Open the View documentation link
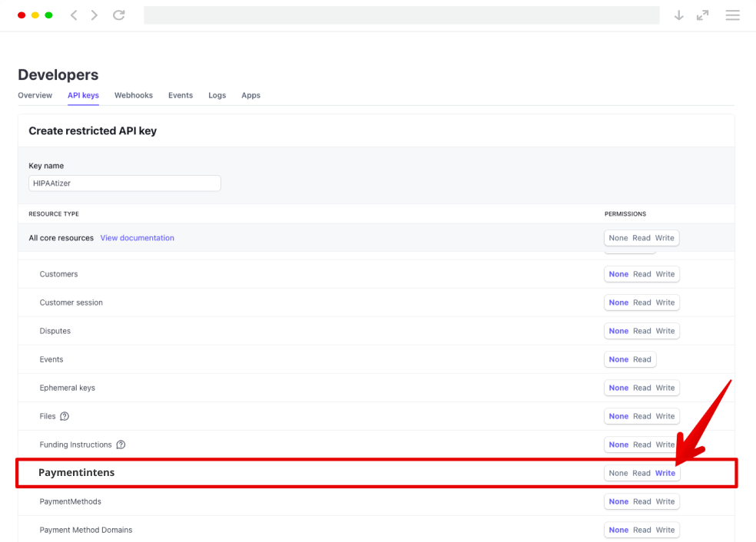 (x=137, y=238)
